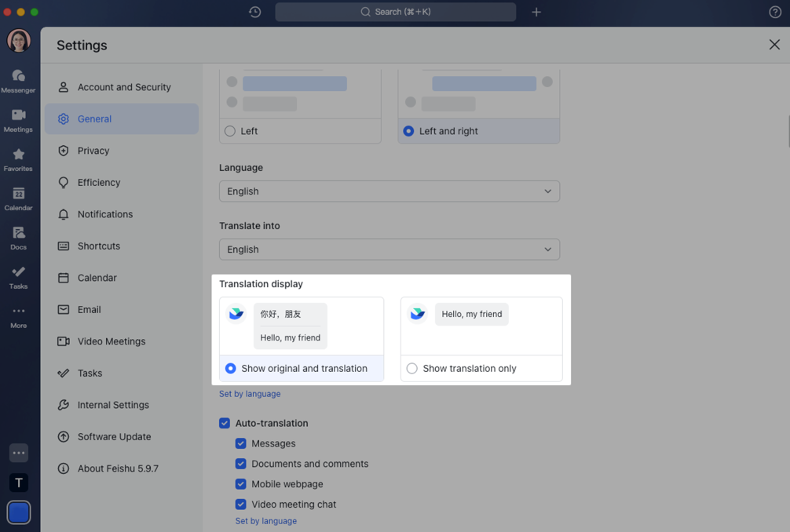This screenshot has height=532, width=790.
Task: Select the General settings section
Action: click(122, 118)
